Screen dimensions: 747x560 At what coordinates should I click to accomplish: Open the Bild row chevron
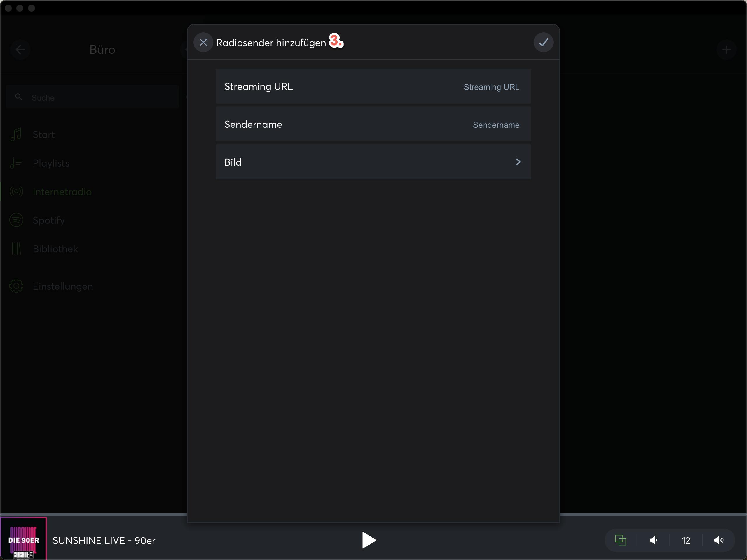pyautogui.click(x=518, y=162)
